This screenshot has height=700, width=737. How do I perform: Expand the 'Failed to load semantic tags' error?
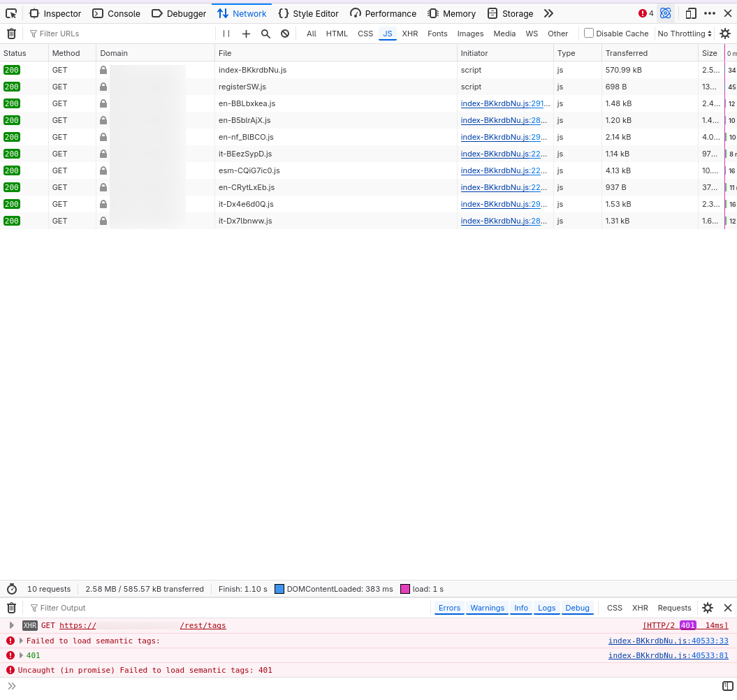pos(21,641)
